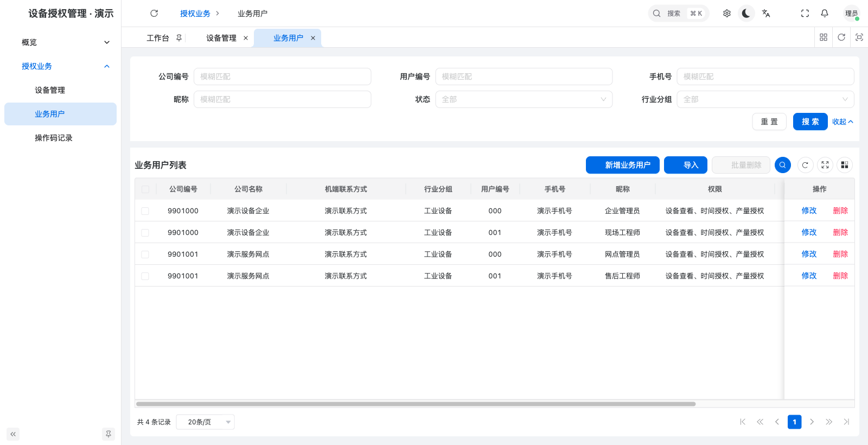Jump forward several pages
This screenshot has height=445, width=868.
[829, 422]
